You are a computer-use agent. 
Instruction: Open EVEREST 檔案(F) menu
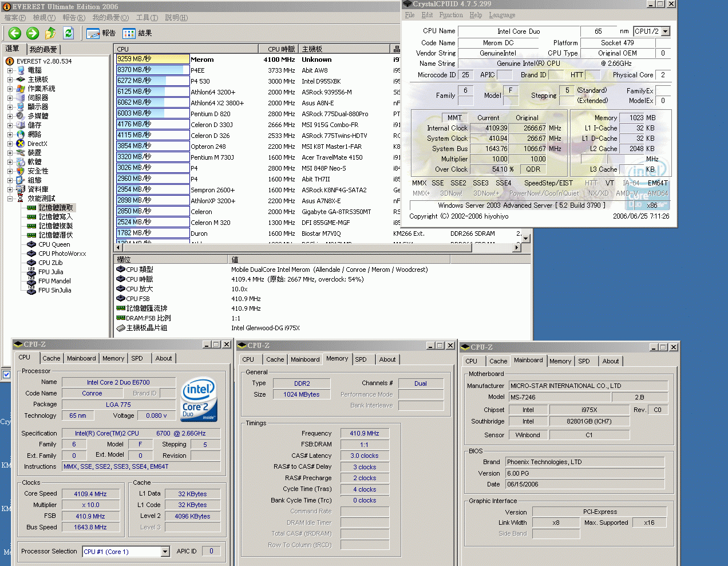pos(15,18)
